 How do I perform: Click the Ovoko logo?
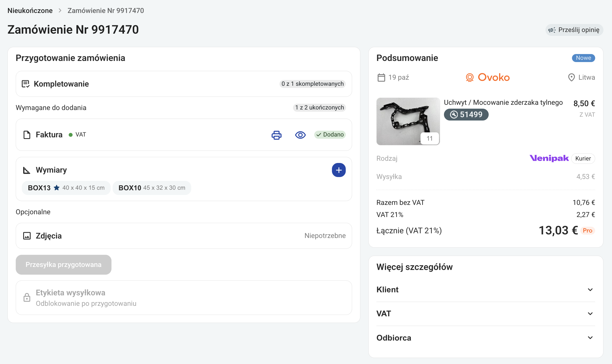pos(488,77)
